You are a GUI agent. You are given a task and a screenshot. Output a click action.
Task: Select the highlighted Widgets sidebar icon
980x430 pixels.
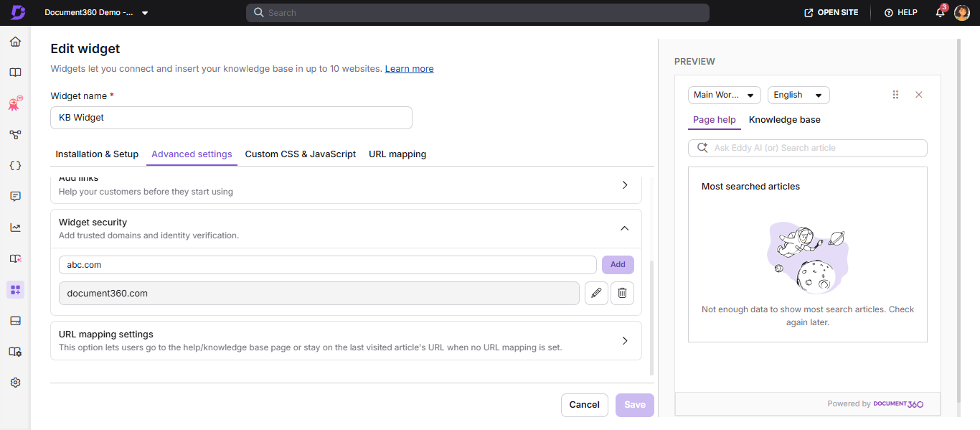point(15,289)
